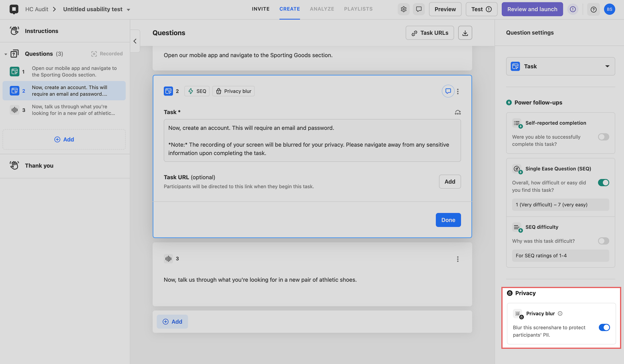Image resolution: width=624 pixels, height=364 pixels.
Task: Click the download icon beside Task URLs
Action: tap(465, 33)
